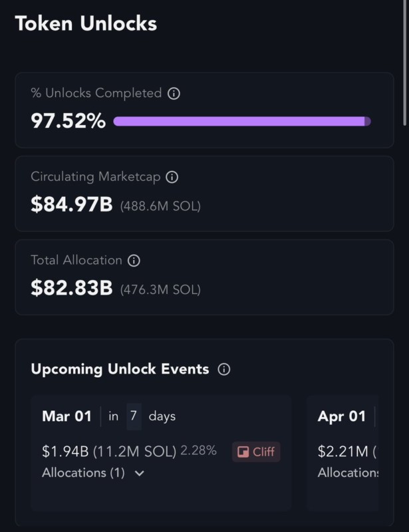Click info icon beside % Unlocks Completed
Screen dimensions: 409x532
pyautogui.click(x=174, y=94)
